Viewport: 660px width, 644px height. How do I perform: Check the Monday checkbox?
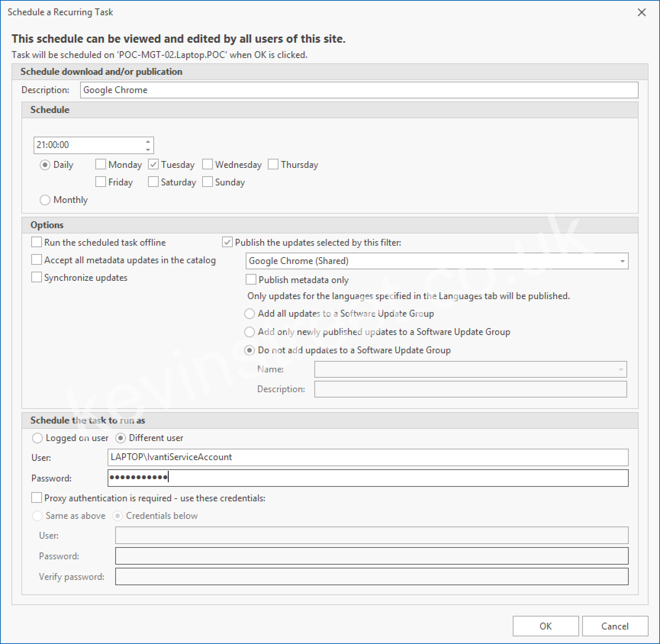point(101,164)
